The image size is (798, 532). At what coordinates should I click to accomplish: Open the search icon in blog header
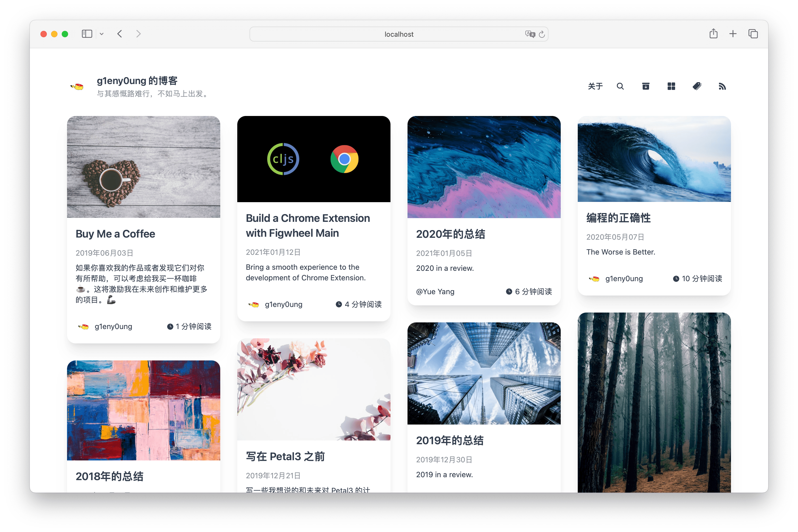620,86
